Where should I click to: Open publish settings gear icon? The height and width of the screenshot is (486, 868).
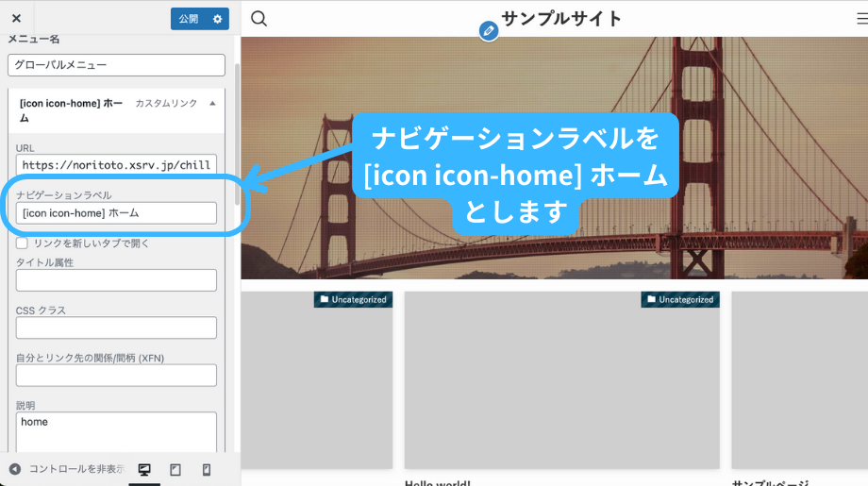click(218, 19)
